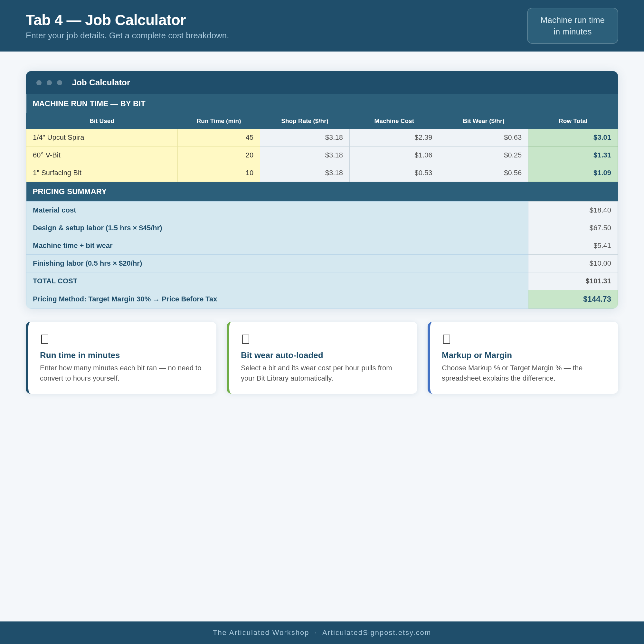The height and width of the screenshot is (644, 644).
Task: Click the run time cell showing 10
Action: [x=219, y=173]
